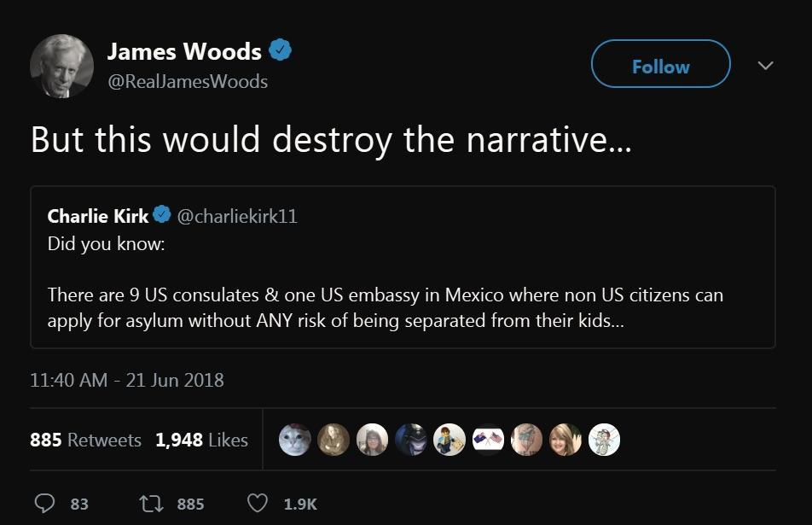812x525 pixels.
Task: Follow James Woods
Action: (x=660, y=66)
